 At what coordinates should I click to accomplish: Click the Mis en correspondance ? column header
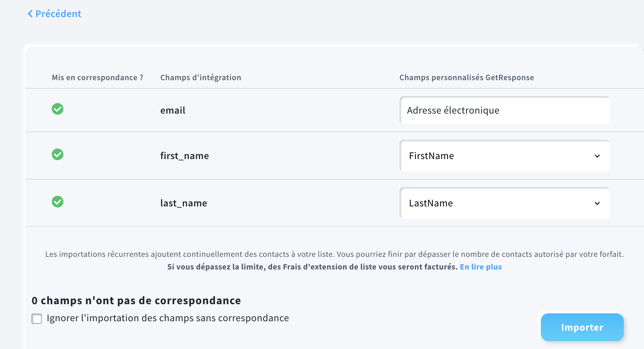(97, 77)
